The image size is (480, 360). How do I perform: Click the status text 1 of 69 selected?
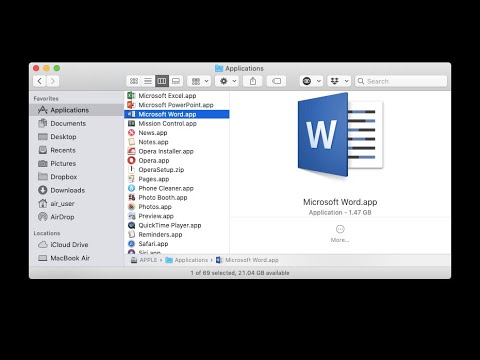[240, 273]
